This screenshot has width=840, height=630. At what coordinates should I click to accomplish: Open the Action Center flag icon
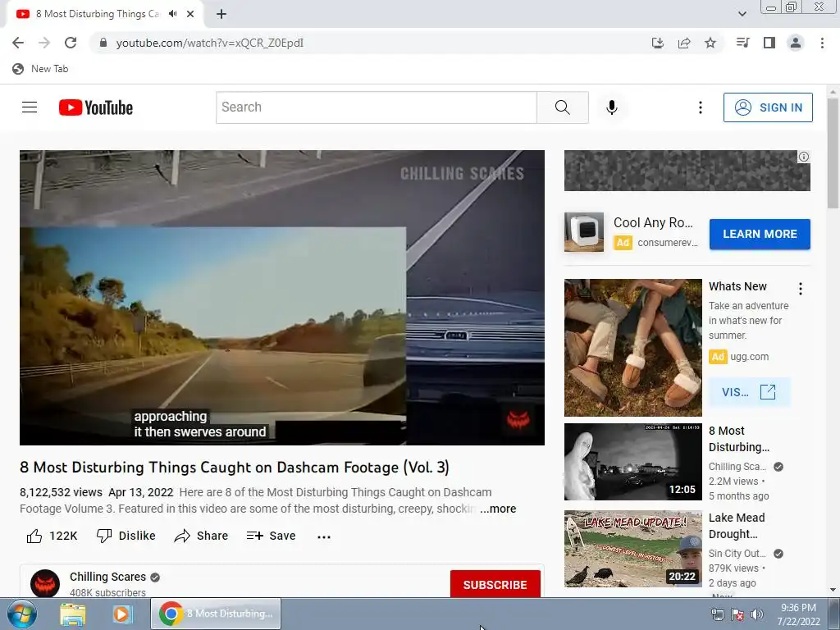coord(737,614)
